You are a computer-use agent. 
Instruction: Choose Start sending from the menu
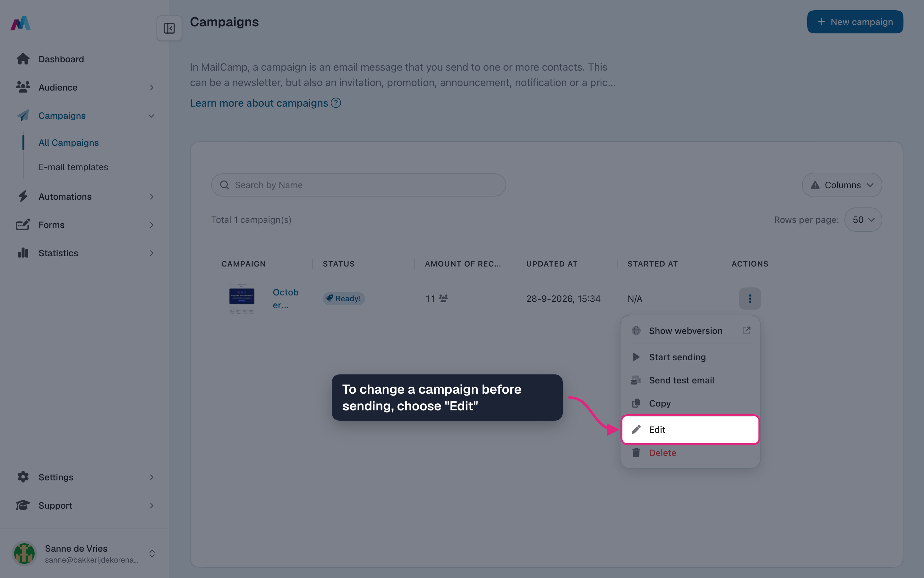[x=690, y=357]
